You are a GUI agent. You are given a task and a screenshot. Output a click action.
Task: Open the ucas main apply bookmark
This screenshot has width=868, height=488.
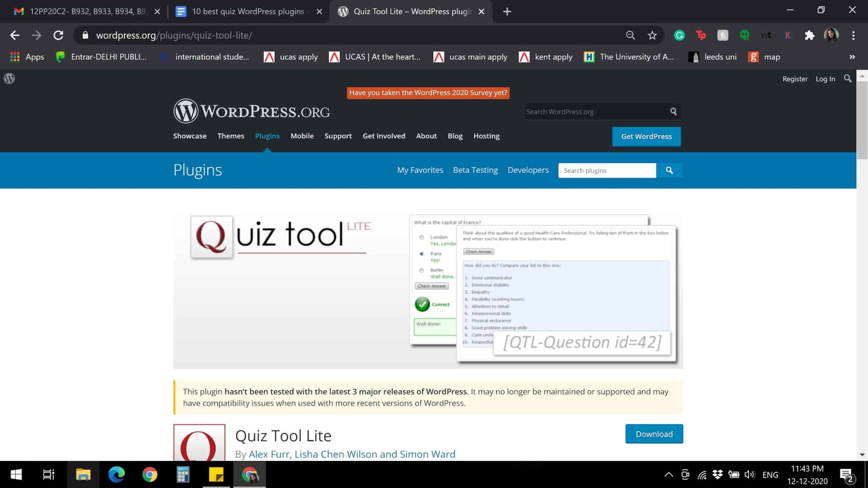pyautogui.click(x=470, y=57)
